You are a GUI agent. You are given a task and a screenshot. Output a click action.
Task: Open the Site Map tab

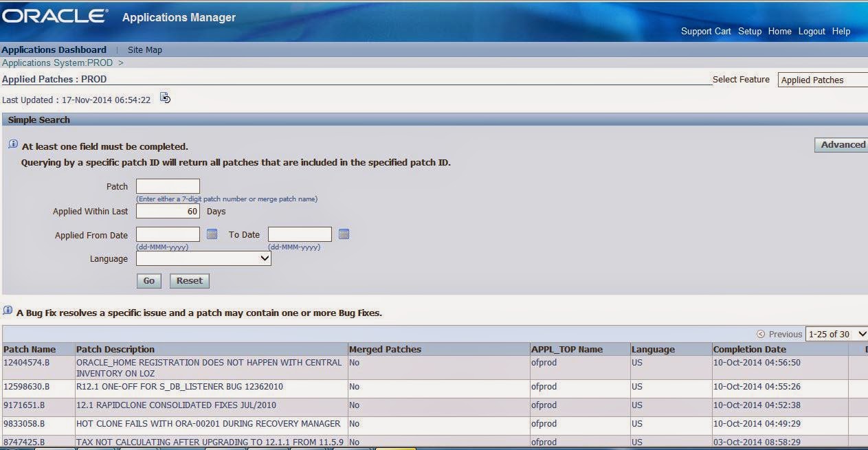[144, 49]
